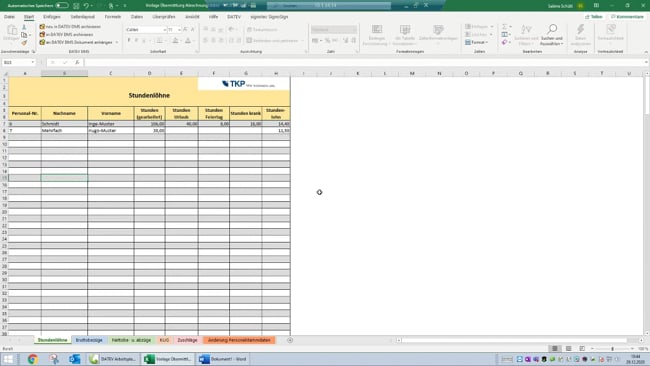This screenshot has width=650, height=366.
Task: Open Chrome from the taskbar
Action: pos(33,359)
